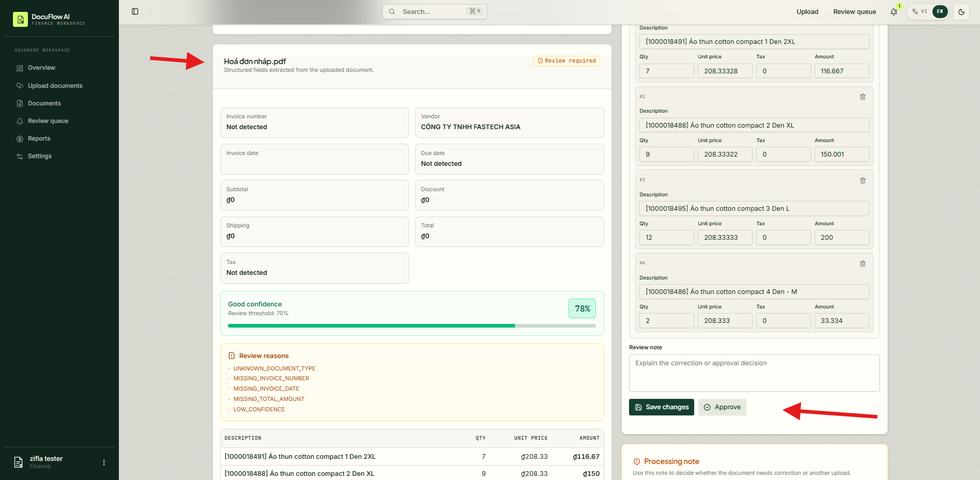Click the Processing note warning icon
The height and width of the screenshot is (480, 980).
637,461
